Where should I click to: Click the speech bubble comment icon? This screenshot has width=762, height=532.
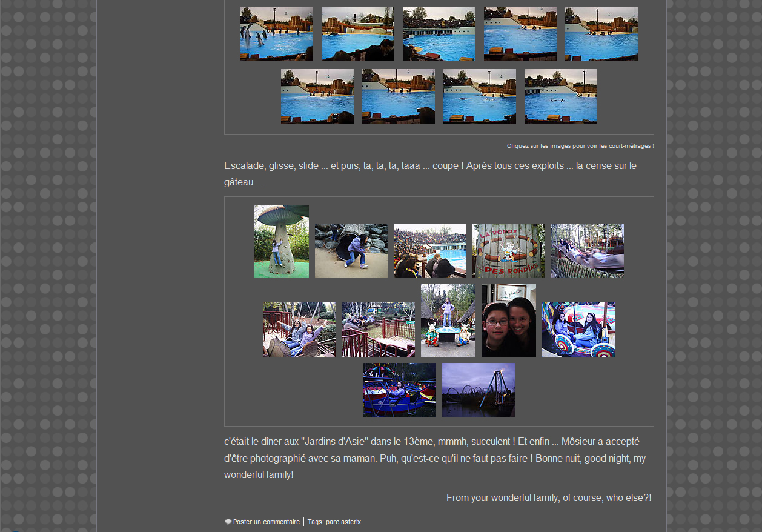(228, 522)
